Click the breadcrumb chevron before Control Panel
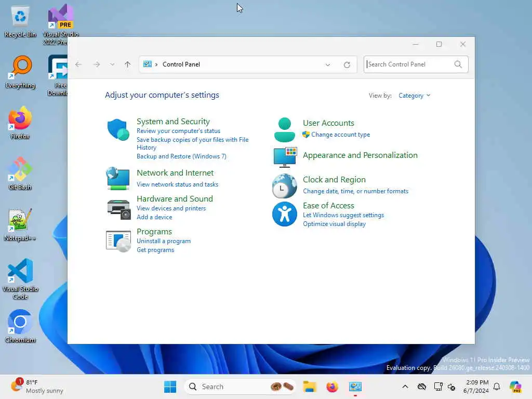The image size is (532, 399). tap(156, 64)
